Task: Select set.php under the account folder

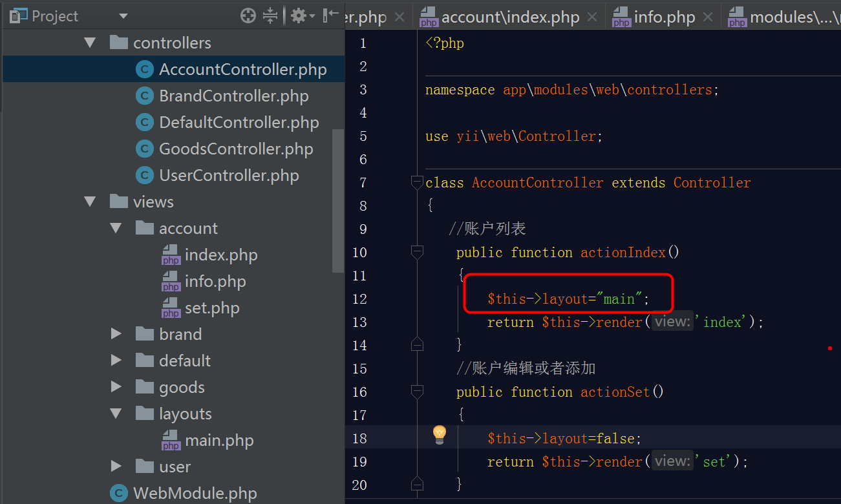Action: [x=212, y=308]
